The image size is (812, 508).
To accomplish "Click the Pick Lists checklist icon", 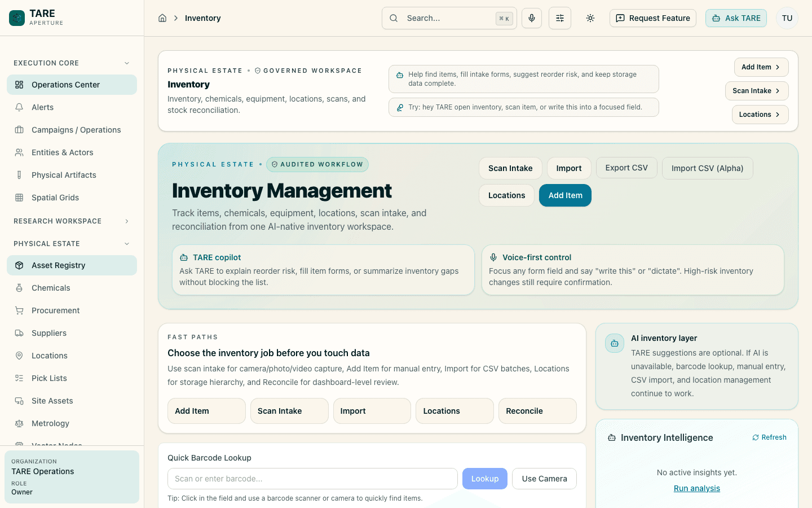I will pyautogui.click(x=19, y=378).
